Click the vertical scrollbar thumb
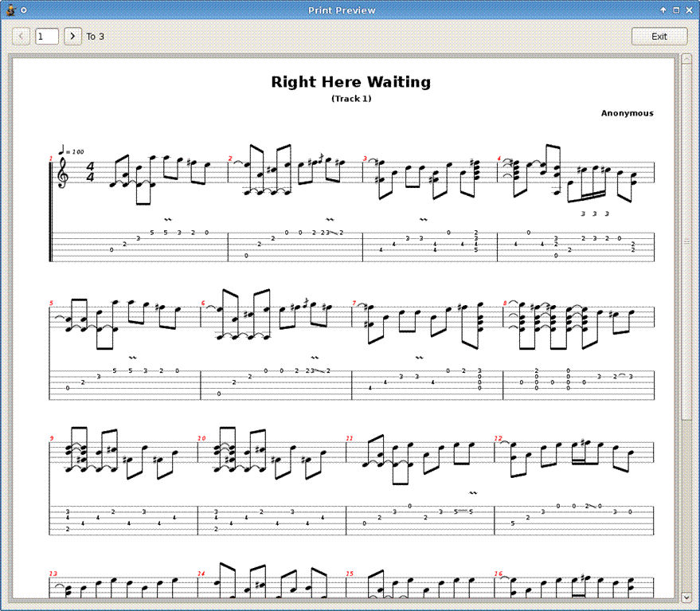 click(x=686, y=239)
